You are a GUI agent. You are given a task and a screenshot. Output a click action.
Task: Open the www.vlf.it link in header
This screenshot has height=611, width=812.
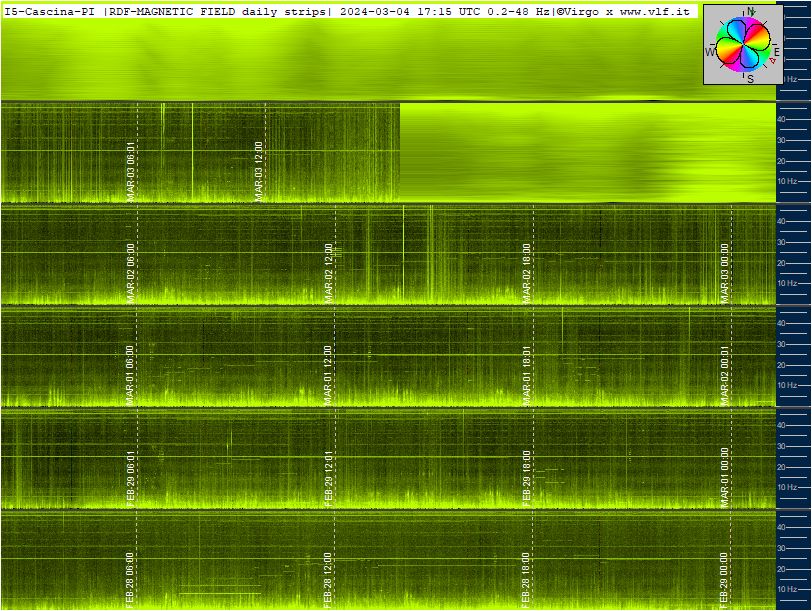tap(655, 11)
